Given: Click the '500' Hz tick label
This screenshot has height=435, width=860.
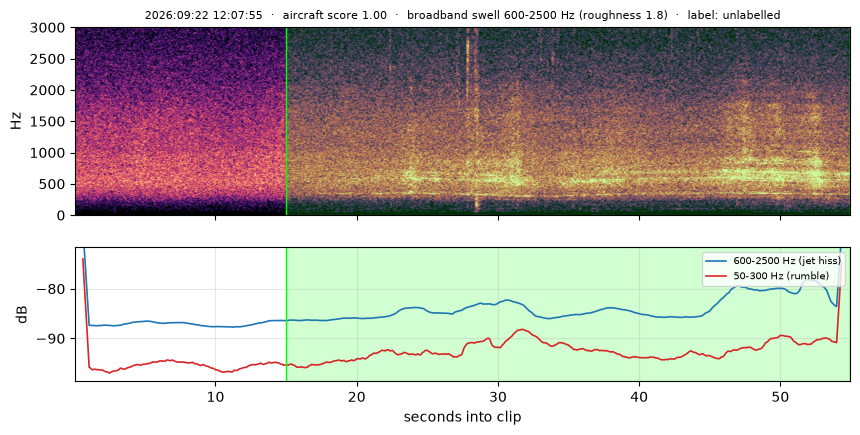Looking at the screenshot, I should (x=54, y=184).
